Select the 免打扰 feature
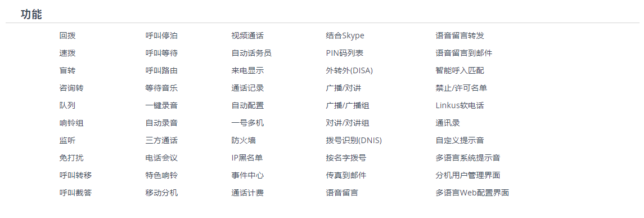This screenshot has width=644, height=218. point(71,158)
